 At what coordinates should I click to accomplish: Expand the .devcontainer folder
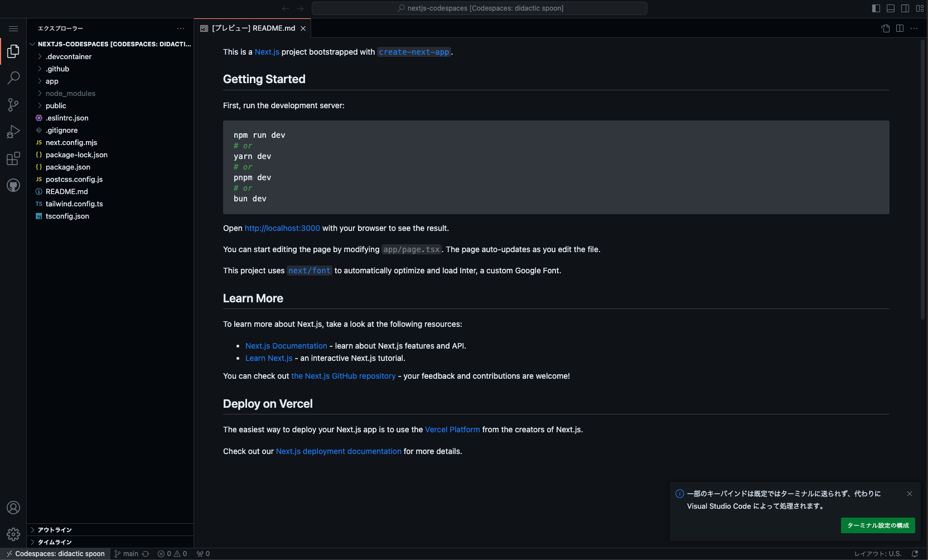(110, 56)
